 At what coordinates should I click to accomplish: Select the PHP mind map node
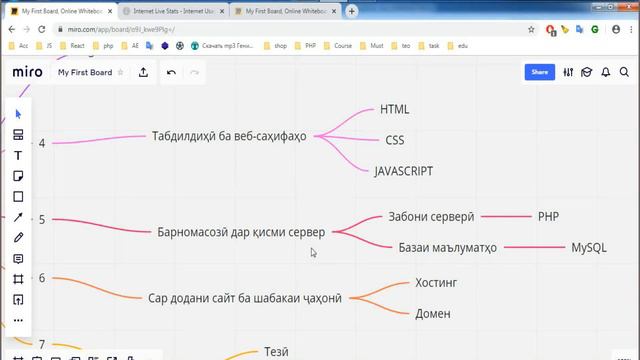click(548, 217)
